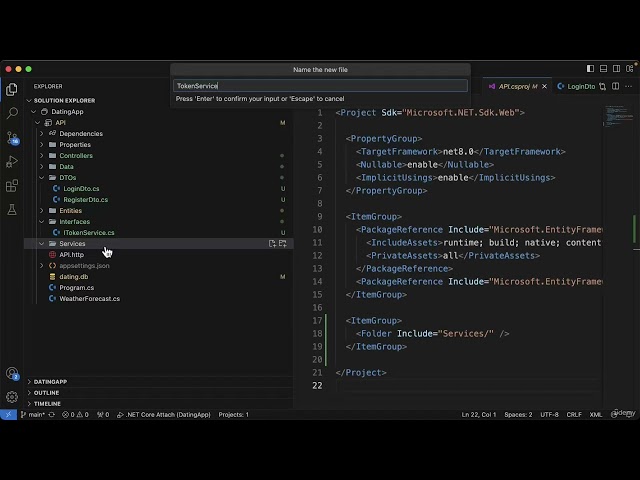The width and height of the screenshot is (640, 480).
Task: Close the API.csproj tab
Action: 544,86
